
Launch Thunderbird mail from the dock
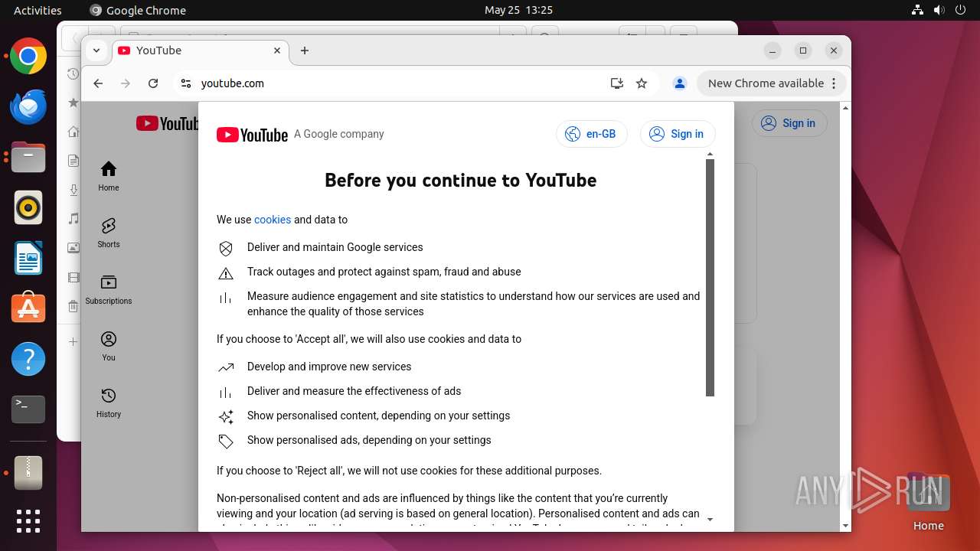pyautogui.click(x=28, y=107)
